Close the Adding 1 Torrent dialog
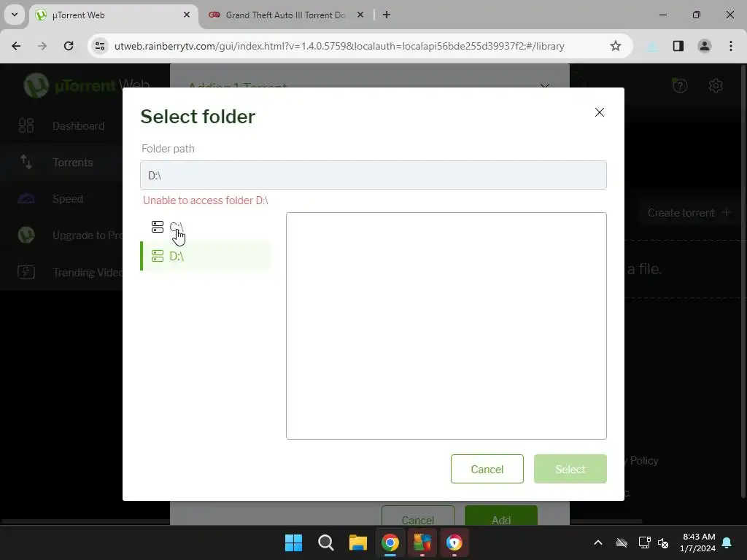The height and width of the screenshot is (560, 747). [545, 86]
